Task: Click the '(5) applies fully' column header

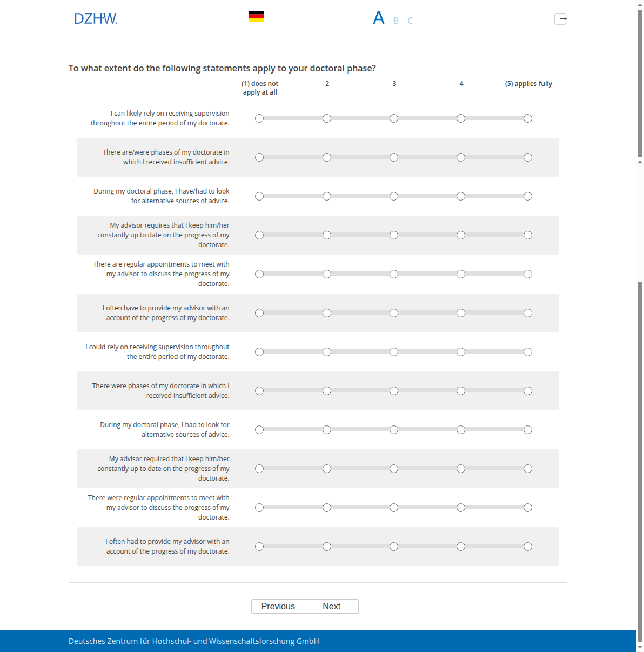Action: click(528, 84)
